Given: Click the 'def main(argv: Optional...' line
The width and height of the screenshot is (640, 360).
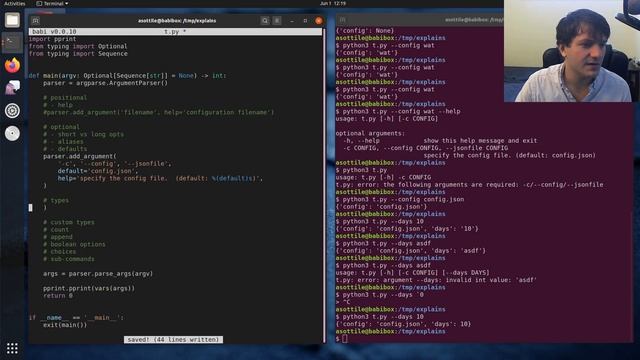Looking at the screenshot, I should coord(127,76).
